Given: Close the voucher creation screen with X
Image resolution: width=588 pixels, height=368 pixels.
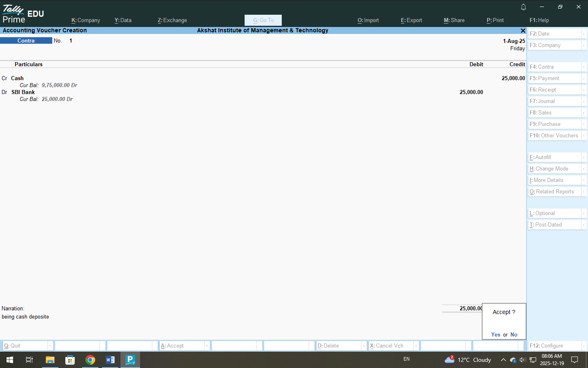Looking at the screenshot, I should tap(523, 31).
